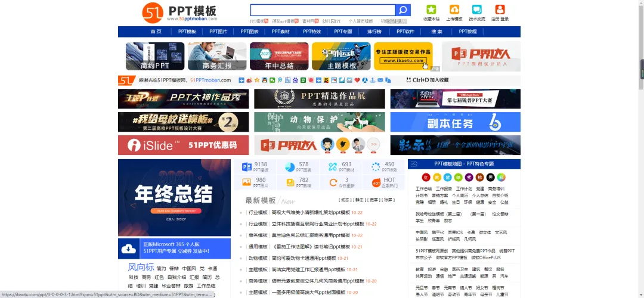This screenshot has height=298, width=644.
Task: Click the teal 技术交流 chat icon
Action: 476,10
